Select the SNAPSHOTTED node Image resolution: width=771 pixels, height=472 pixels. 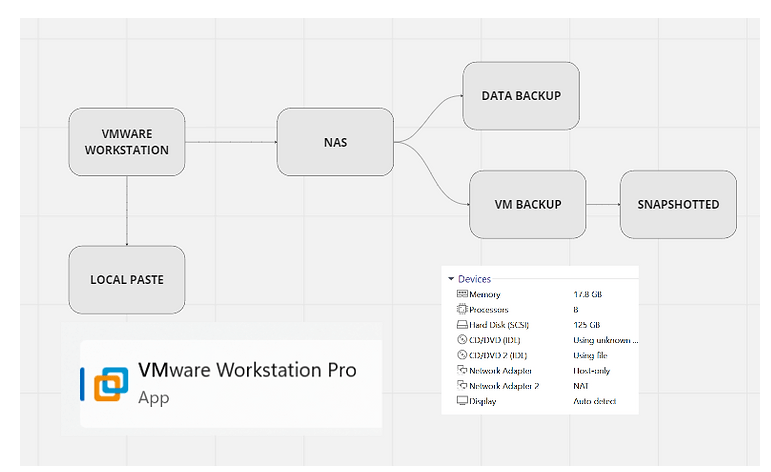pyautogui.click(x=679, y=205)
